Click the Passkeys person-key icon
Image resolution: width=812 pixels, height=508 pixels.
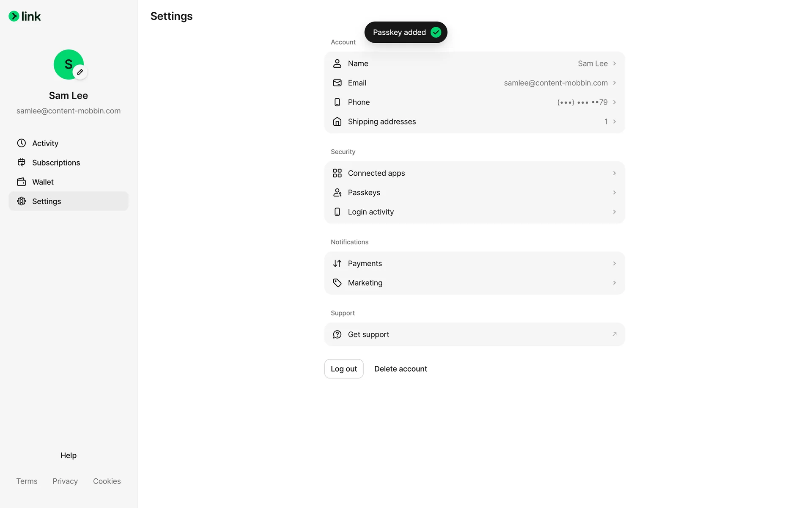pyautogui.click(x=337, y=193)
